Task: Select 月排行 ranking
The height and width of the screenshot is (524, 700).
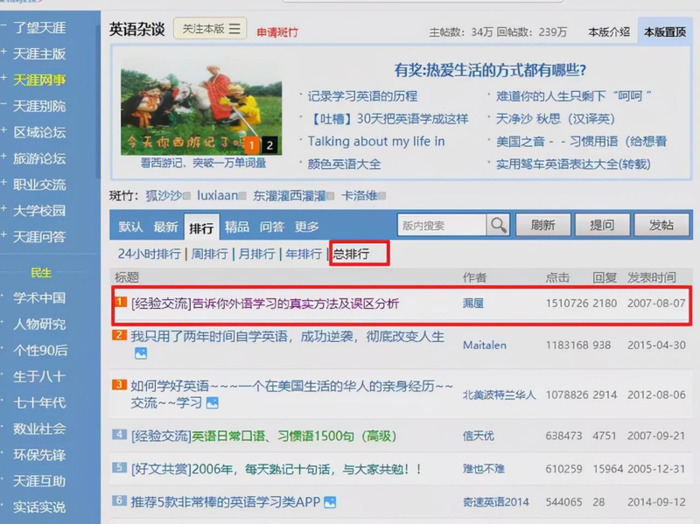Action: 257,254
